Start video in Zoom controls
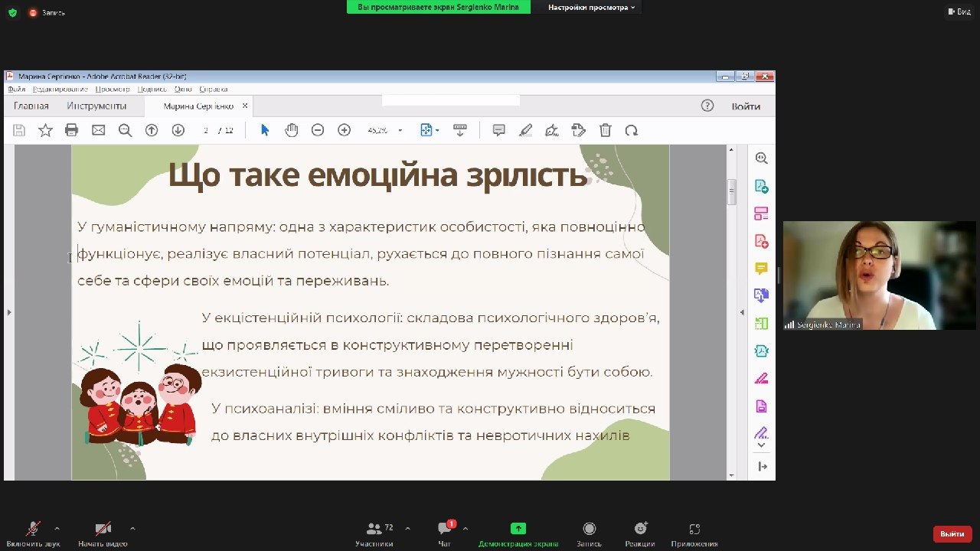The height and width of the screenshot is (551, 980). (103, 529)
